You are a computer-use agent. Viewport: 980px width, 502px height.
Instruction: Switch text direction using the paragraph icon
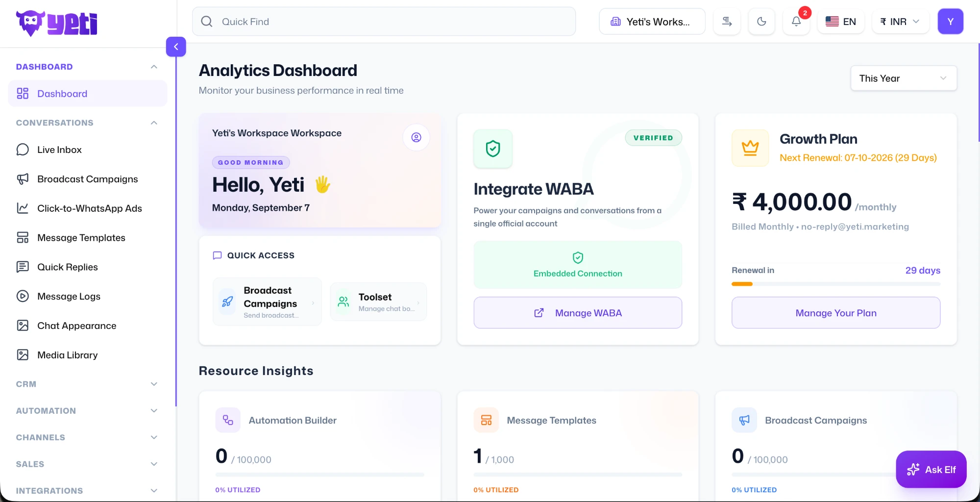point(727,22)
